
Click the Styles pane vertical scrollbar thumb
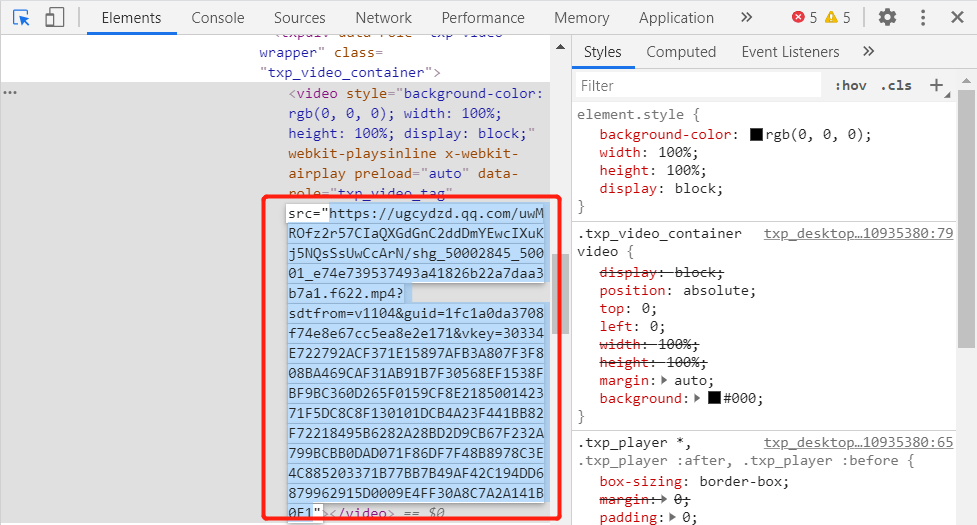coord(966,219)
